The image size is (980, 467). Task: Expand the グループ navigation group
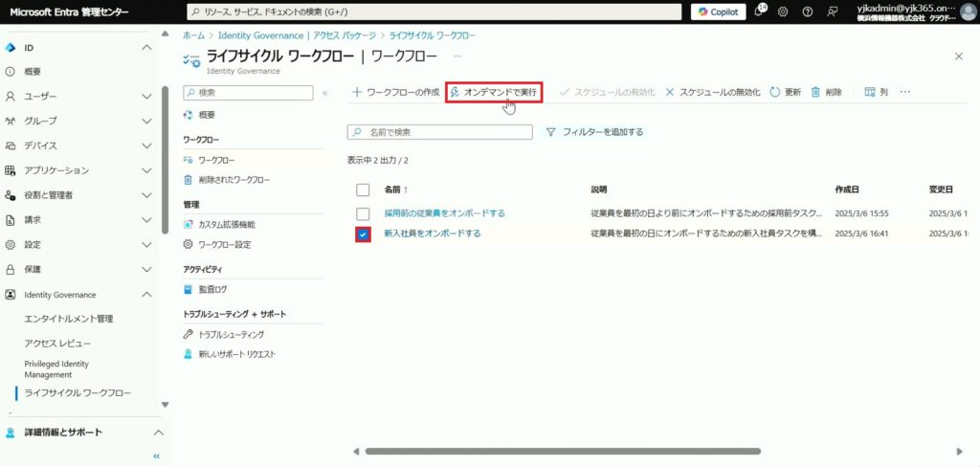click(146, 122)
